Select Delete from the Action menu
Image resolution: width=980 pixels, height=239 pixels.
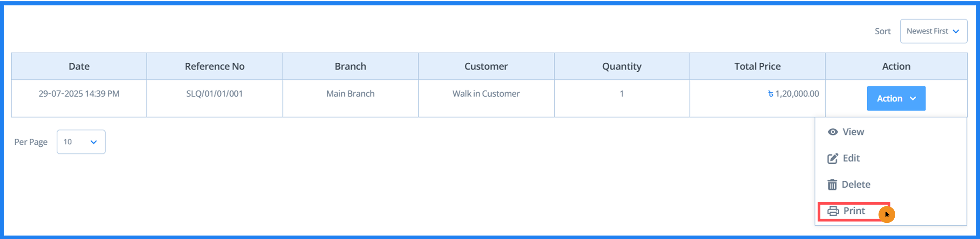click(856, 184)
